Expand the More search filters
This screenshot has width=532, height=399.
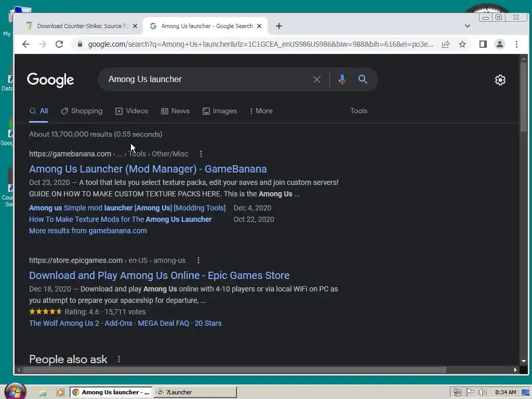click(261, 111)
